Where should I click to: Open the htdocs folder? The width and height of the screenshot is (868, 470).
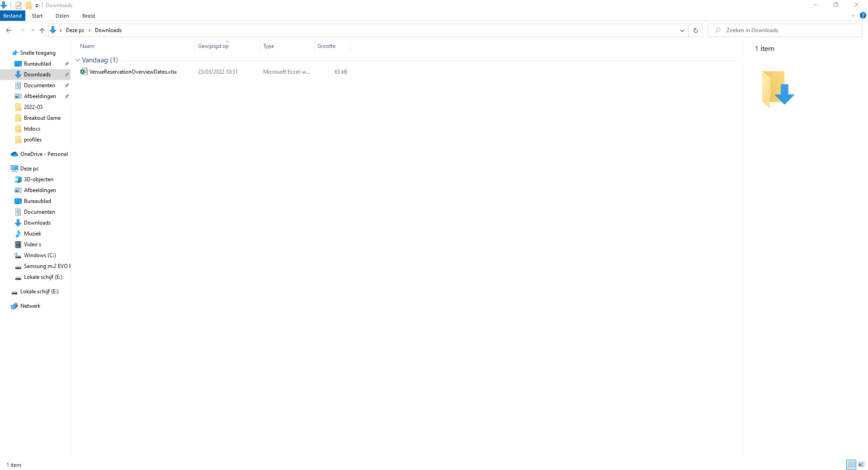pos(32,129)
